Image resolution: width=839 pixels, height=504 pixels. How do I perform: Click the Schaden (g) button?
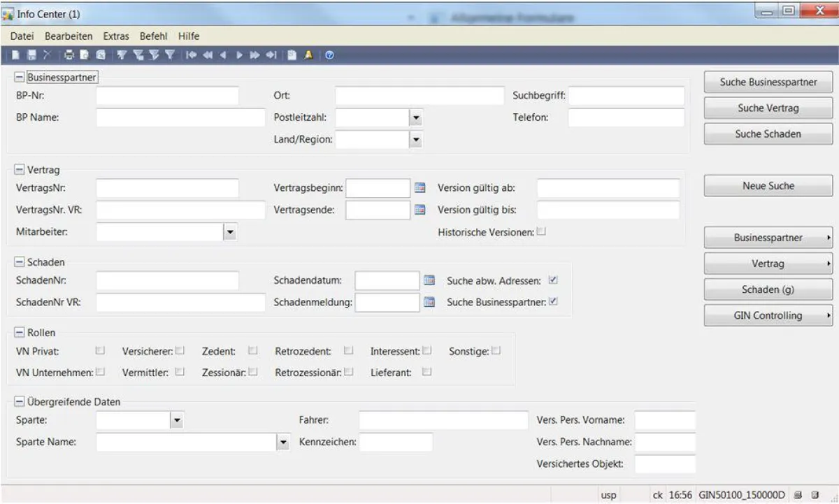click(x=768, y=289)
